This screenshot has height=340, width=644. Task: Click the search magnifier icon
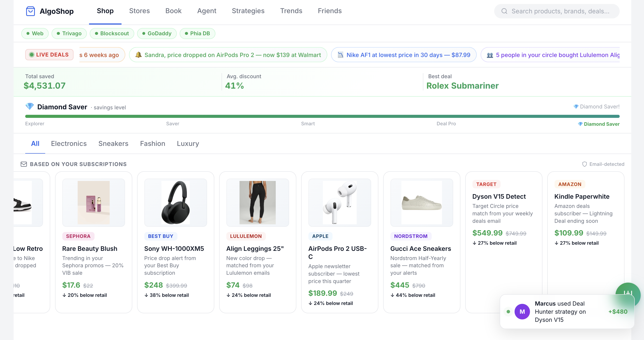504,11
